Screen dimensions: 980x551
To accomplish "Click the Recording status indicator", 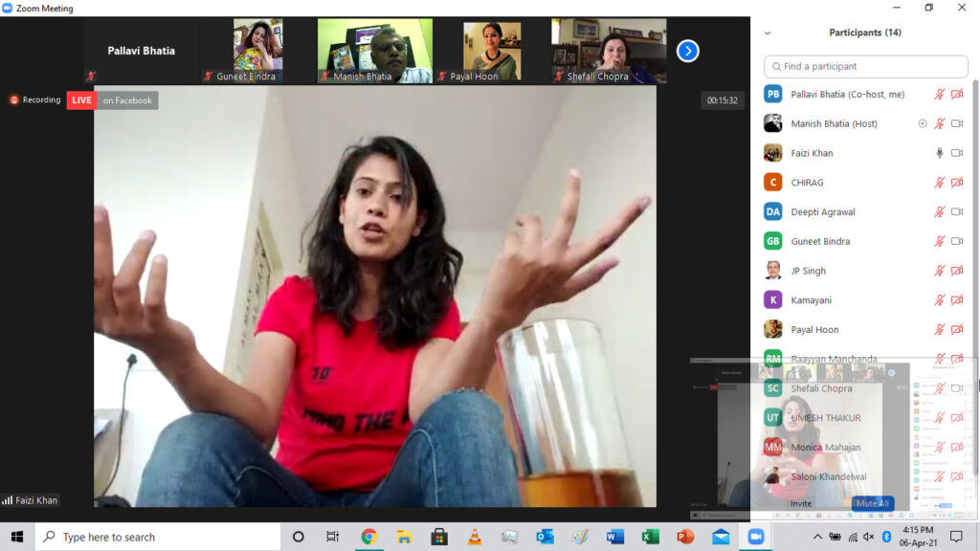I will click(x=35, y=99).
